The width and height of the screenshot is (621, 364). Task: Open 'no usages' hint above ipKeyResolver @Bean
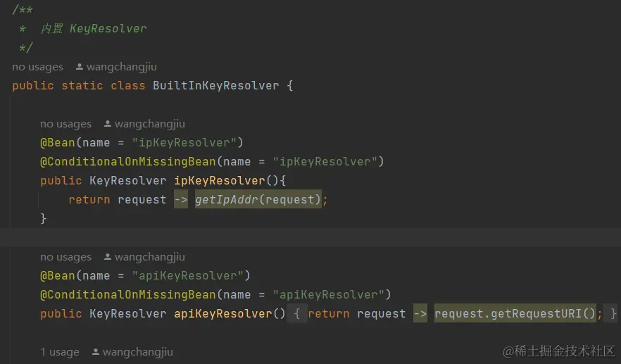coord(65,124)
